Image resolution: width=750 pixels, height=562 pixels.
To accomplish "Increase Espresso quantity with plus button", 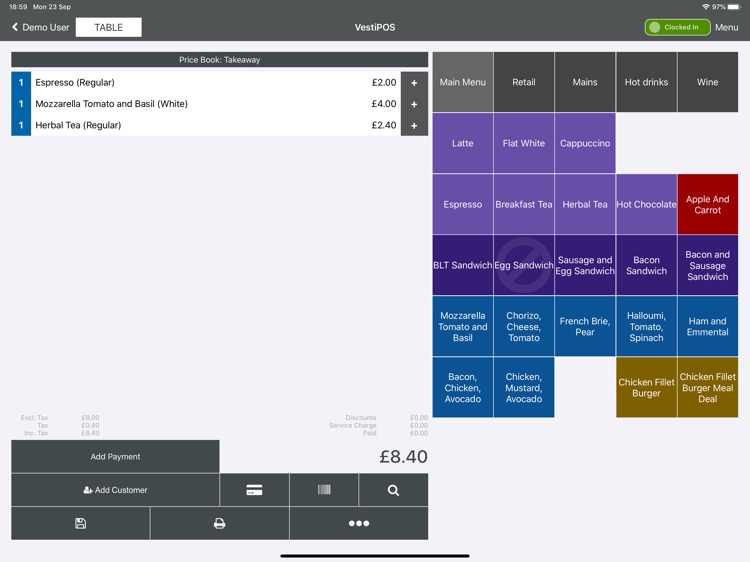I will 414,83.
